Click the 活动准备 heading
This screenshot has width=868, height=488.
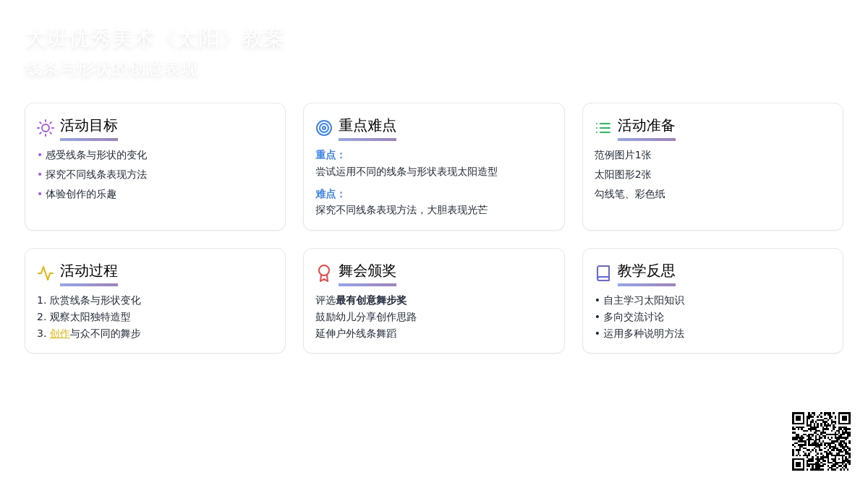point(647,126)
